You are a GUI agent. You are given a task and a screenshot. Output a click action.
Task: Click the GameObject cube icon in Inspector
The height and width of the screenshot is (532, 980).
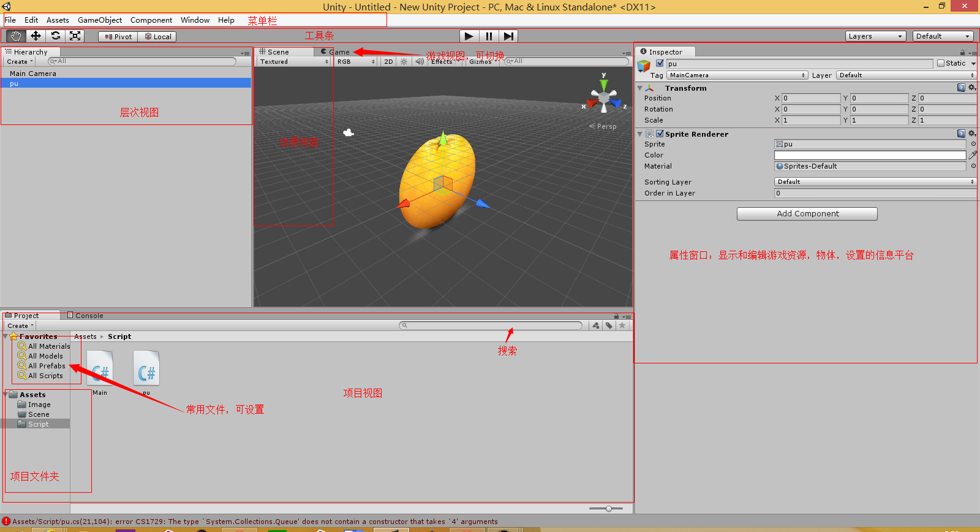point(644,66)
